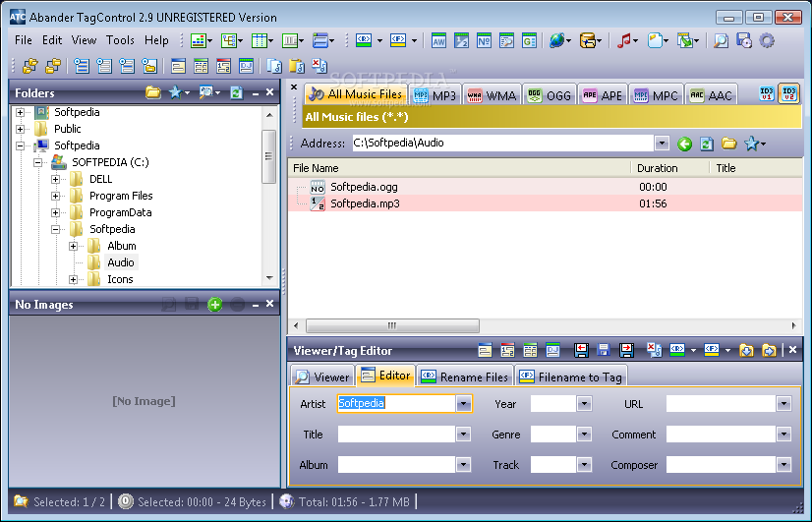
Task: Expand the Album folder node
Action: coord(73,246)
